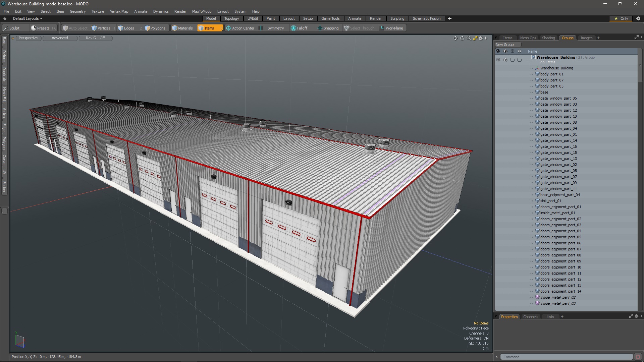This screenshot has width=644, height=362.
Task: Open the Shading panel tab
Action: [548, 38]
